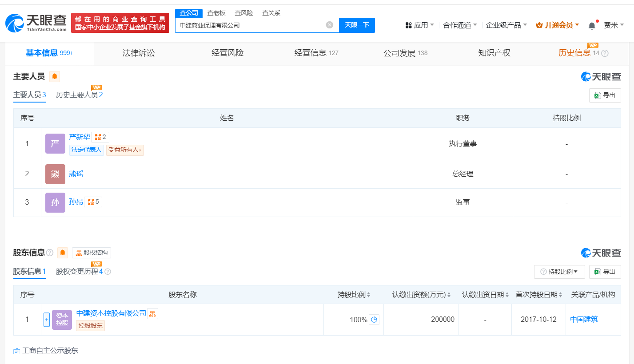Expand the 受益所有人 tag arrow
634x364 pixels.
(x=141, y=150)
